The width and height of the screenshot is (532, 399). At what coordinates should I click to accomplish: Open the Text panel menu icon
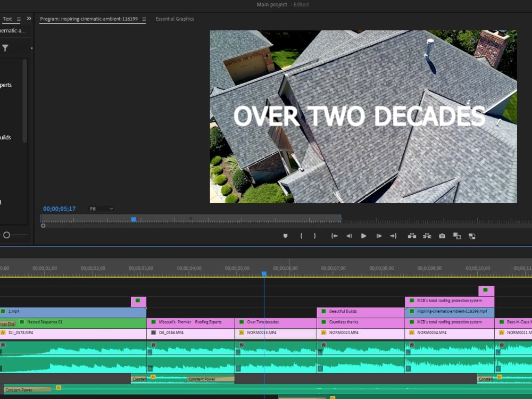click(19, 19)
